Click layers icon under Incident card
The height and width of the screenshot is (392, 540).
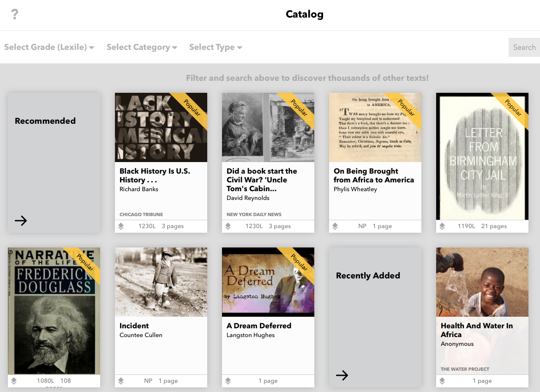[121, 381]
